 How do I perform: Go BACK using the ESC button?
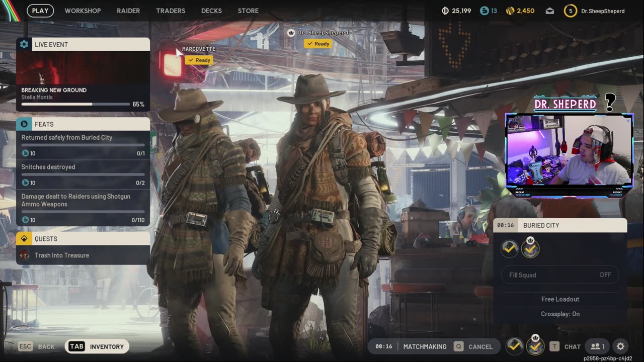(36, 346)
